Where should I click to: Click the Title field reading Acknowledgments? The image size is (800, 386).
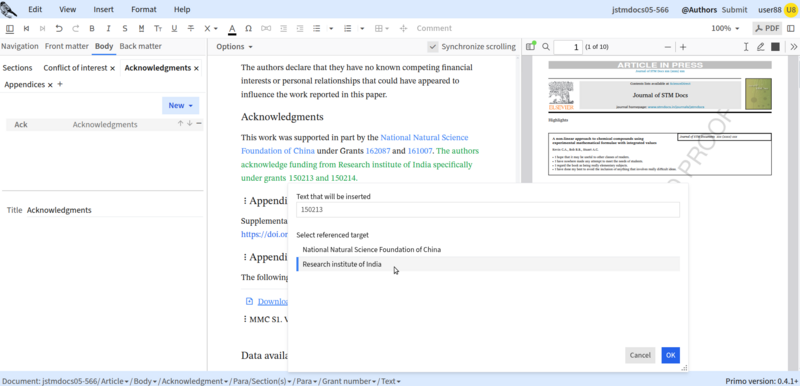[114, 210]
